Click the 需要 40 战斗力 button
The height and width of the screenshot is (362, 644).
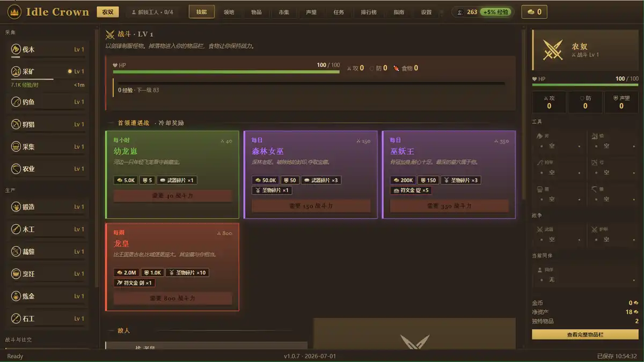(172, 196)
